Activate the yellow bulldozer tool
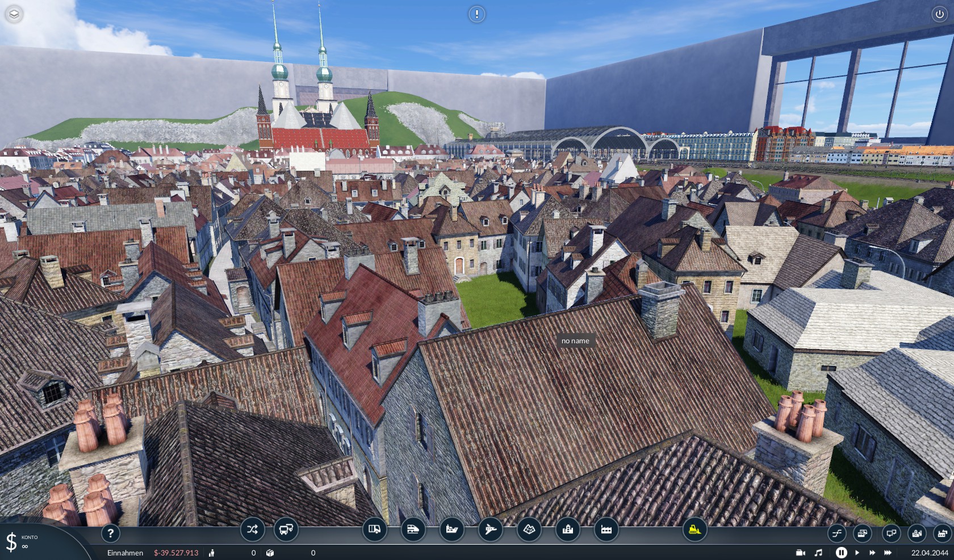 tap(694, 530)
